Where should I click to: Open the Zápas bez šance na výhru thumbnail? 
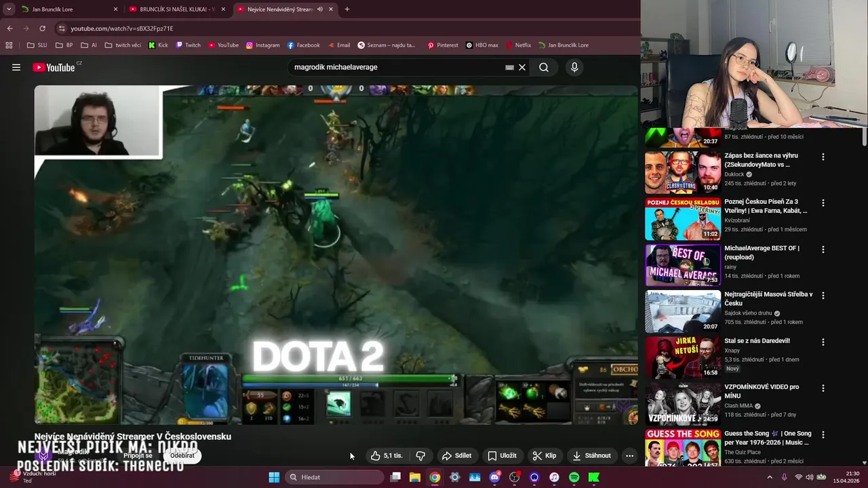click(683, 172)
